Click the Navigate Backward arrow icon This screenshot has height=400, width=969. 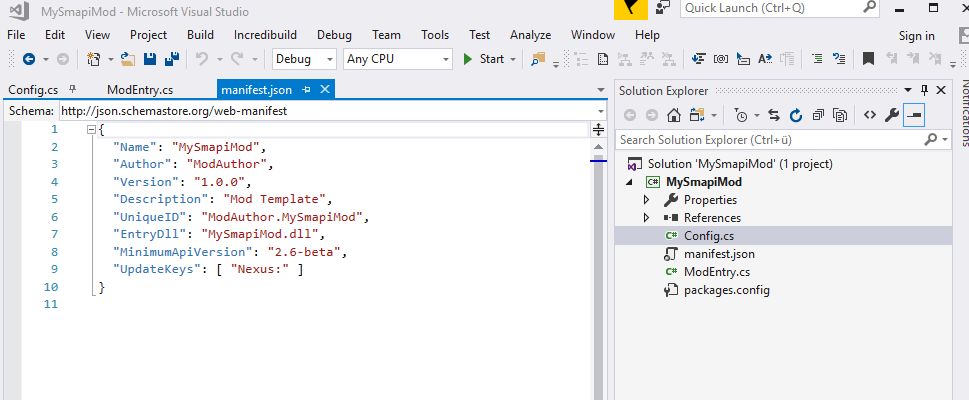click(29, 59)
